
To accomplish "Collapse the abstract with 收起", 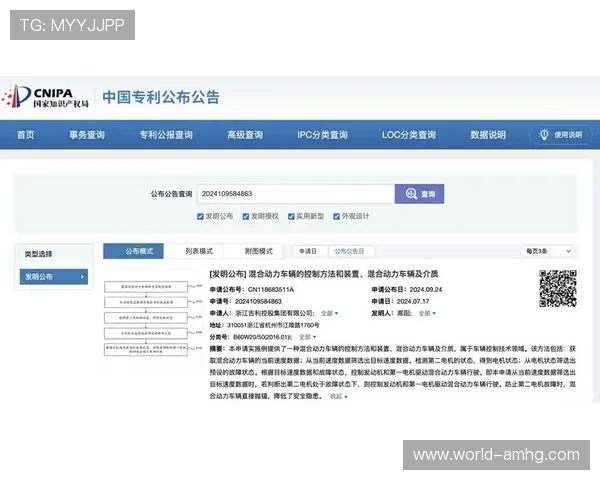I will click(339, 397).
